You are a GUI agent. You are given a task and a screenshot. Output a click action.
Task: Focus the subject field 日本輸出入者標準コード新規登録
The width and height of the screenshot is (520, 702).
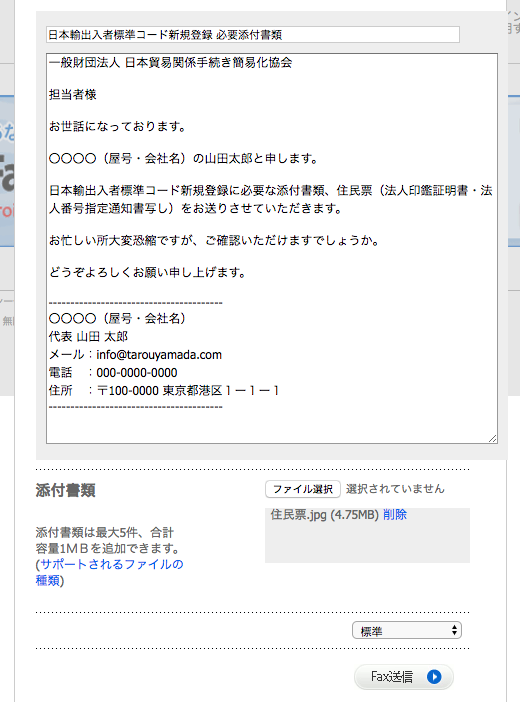pyautogui.click(x=253, y=34)
